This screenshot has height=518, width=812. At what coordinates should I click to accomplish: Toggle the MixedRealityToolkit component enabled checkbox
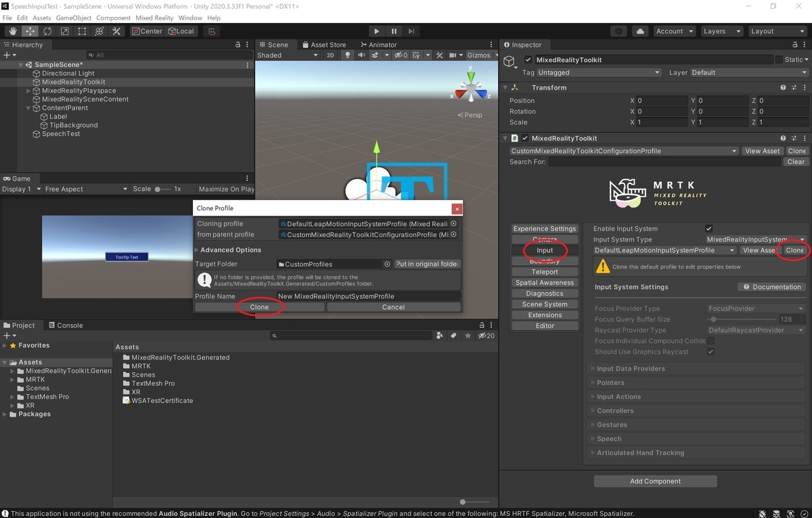pyautogui.click(x=524, y=138)
